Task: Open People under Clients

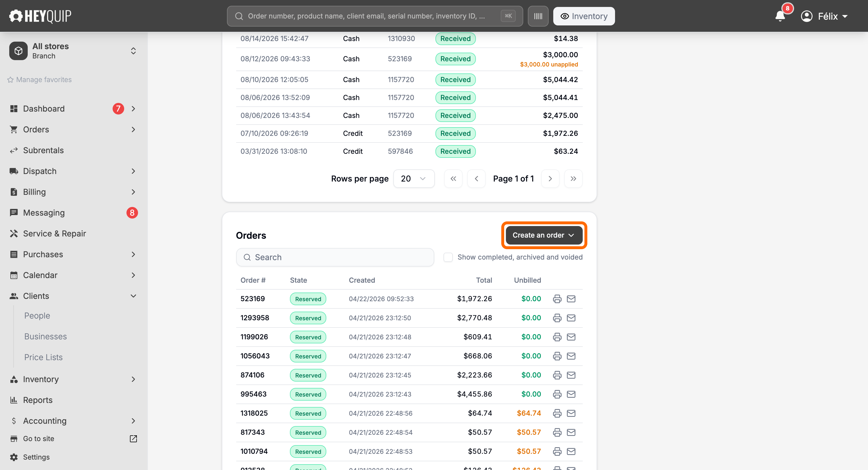Action: pos(37,315)
